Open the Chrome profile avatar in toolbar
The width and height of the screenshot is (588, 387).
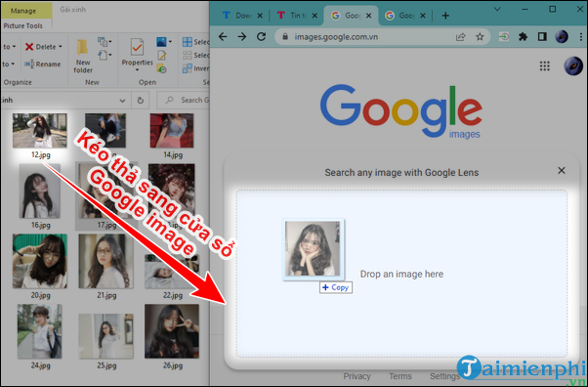562,37
